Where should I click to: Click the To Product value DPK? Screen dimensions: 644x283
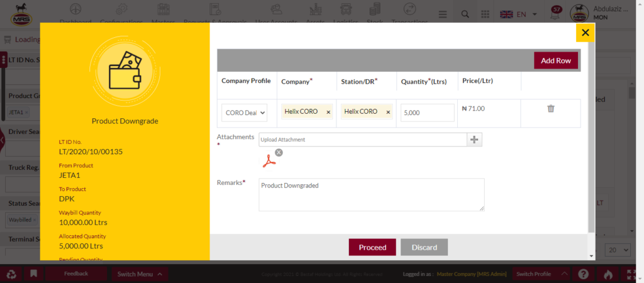click(67, 199)
